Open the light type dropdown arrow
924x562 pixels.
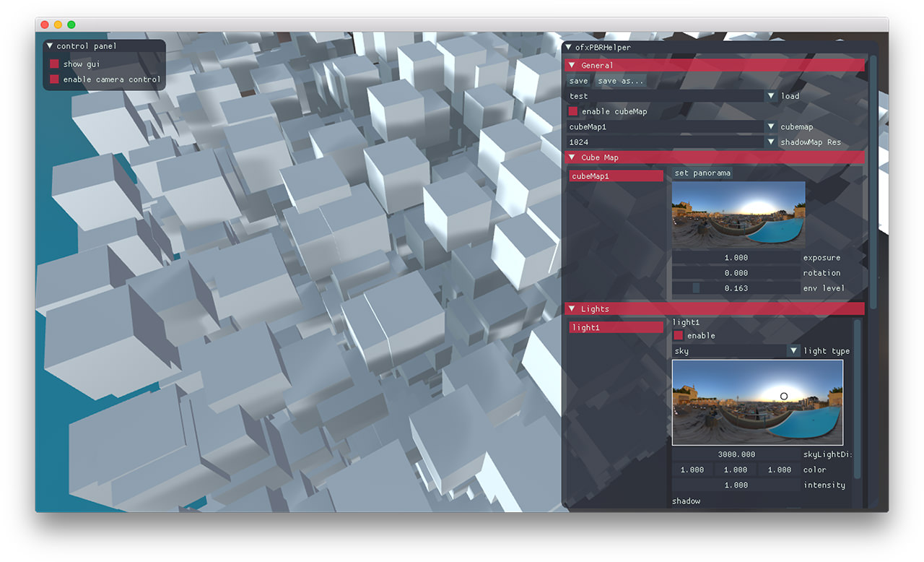click(794, 350)
